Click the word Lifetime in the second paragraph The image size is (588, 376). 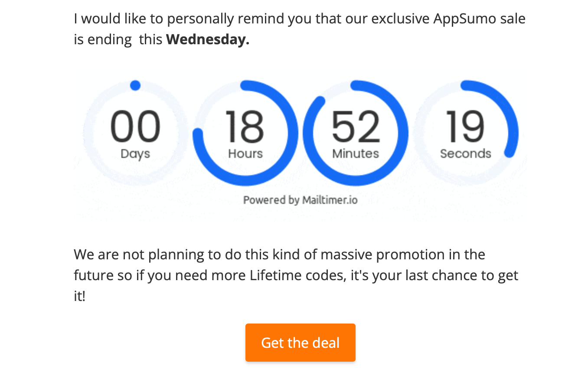tap(273, 275)
